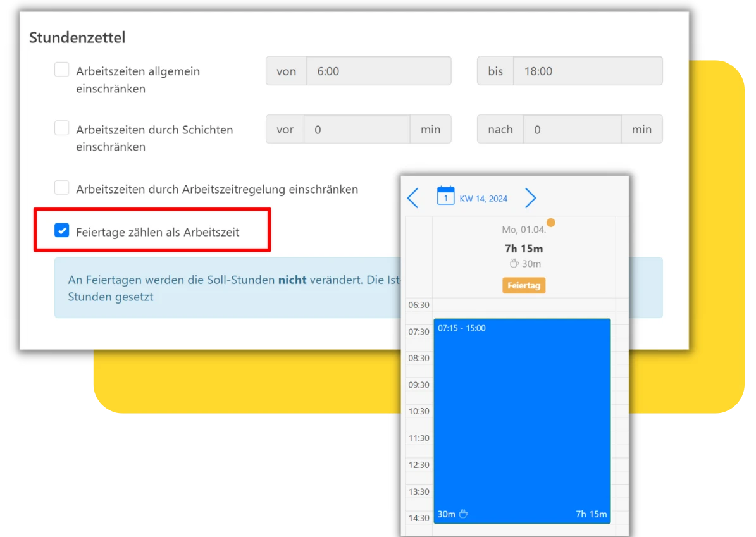The image size is (756, 537).
Task: Open calendar picker icon beside KW 14
Action: [x=445, y=195]
